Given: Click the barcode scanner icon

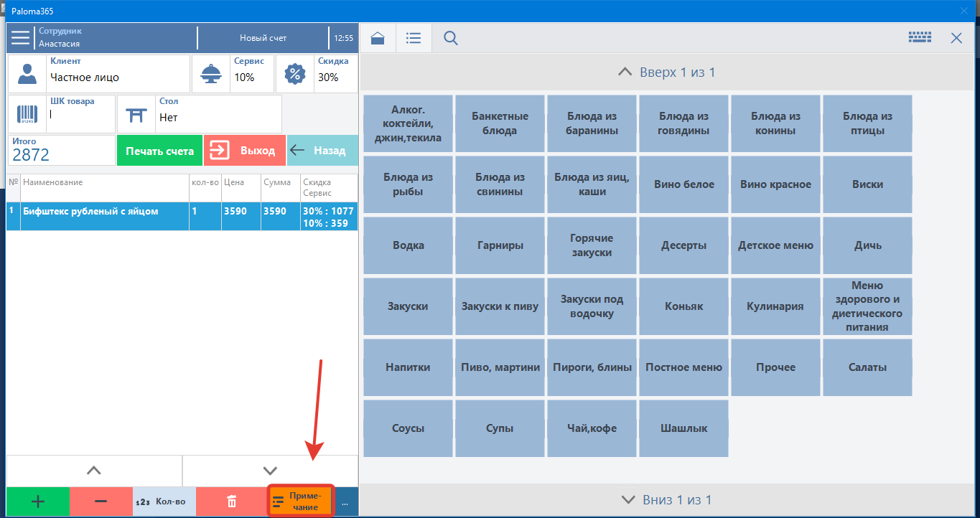Looking at the screenshot, I should click(27, 114).
